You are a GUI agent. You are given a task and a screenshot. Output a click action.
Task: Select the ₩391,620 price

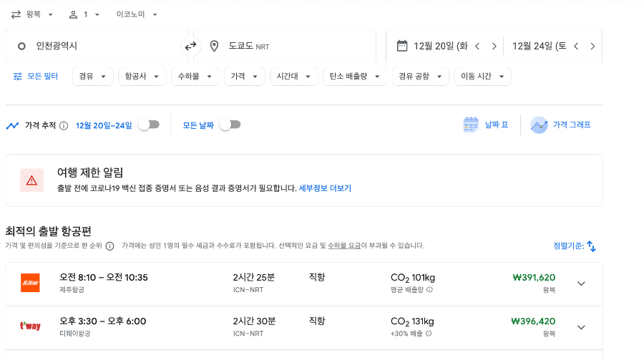pyautogui.click(x=534, y=278)
